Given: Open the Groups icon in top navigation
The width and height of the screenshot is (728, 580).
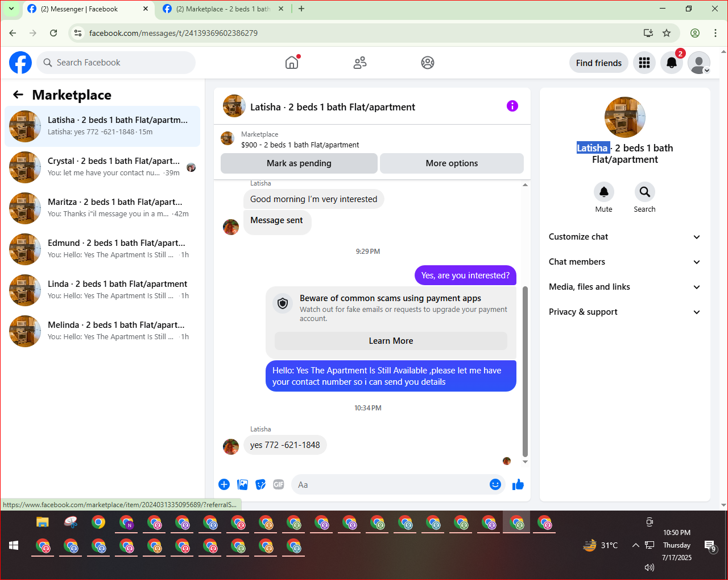Looking at the screenshot, I should tap(428, 63).
